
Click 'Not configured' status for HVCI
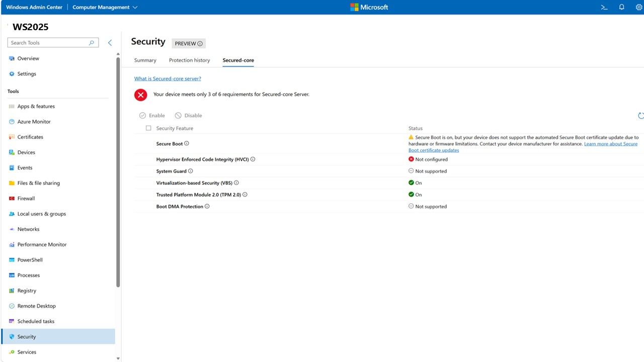pos(428,159)
